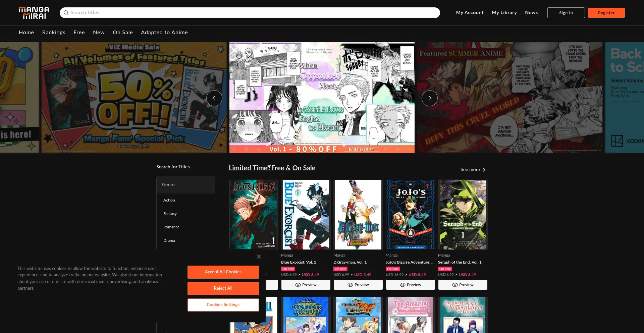Click the Sign In button
Screen dimensions: 644x333
coord(566,13)
